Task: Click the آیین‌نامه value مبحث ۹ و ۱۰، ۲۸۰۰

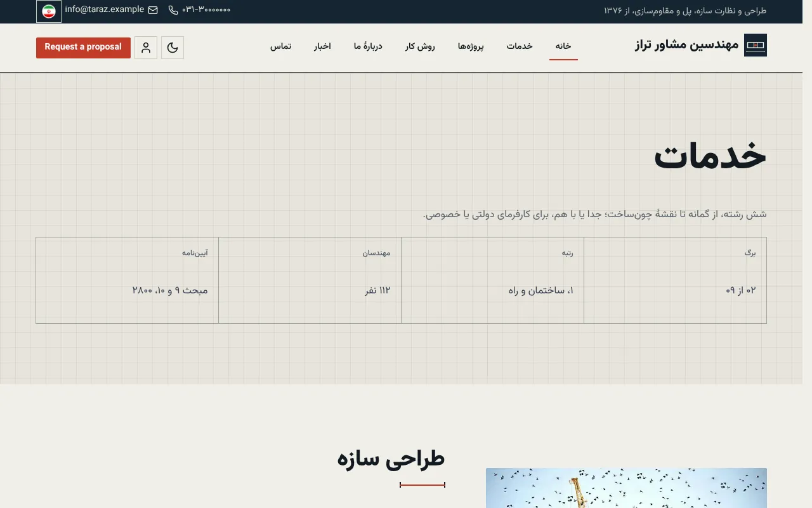Action: (x=170, y=290)
